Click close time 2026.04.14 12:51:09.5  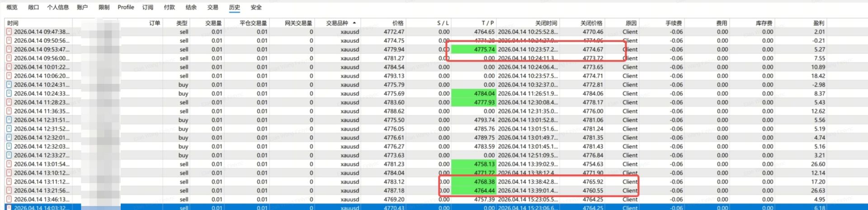528,155
